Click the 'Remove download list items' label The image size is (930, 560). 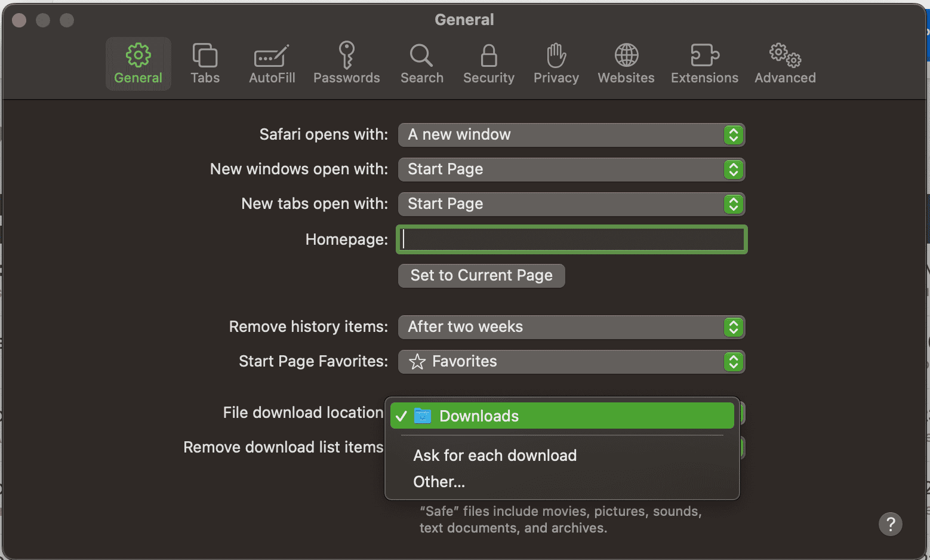[283, 447]
